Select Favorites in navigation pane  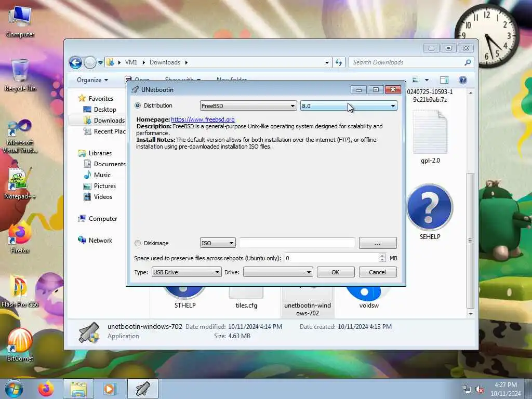pos(101,98)
